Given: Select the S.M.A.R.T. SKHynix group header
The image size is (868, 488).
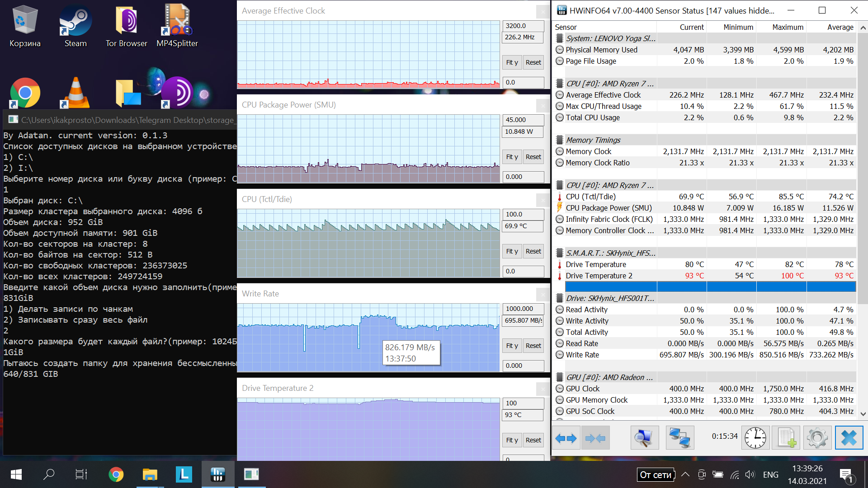Looking at the screenshot, I should pos(705,253).
